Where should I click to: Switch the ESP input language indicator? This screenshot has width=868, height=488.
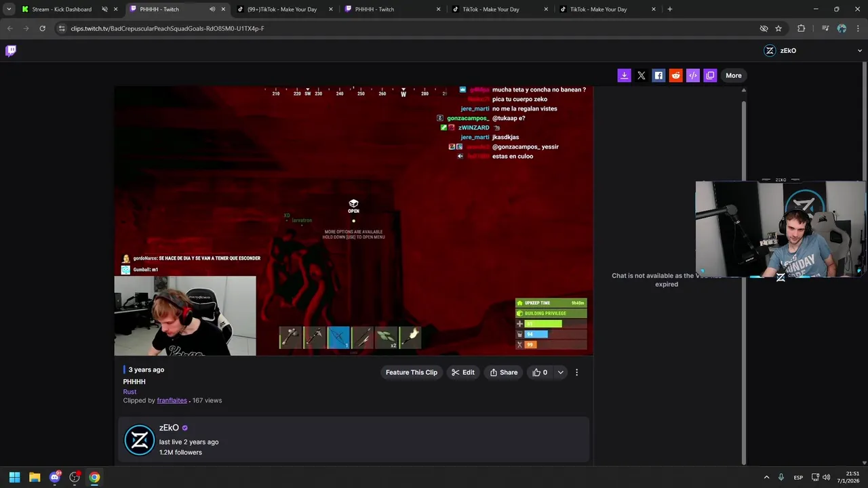(798, 477)
